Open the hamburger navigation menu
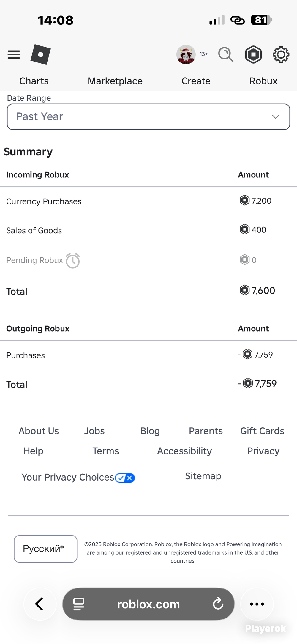Image resolution: width=297 pixels, height=644 pixels. [14, 54]
